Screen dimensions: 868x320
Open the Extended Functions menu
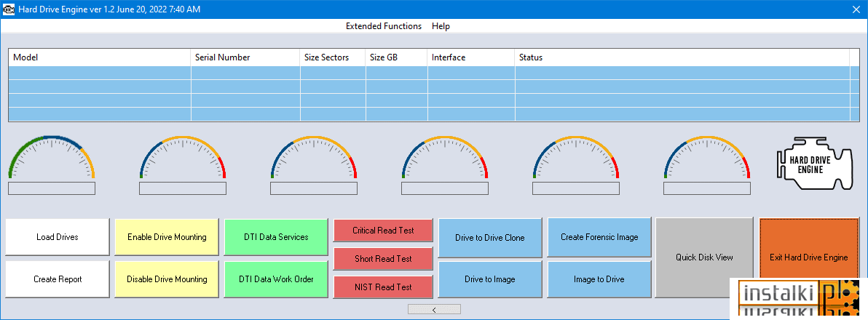pos(384,26)
